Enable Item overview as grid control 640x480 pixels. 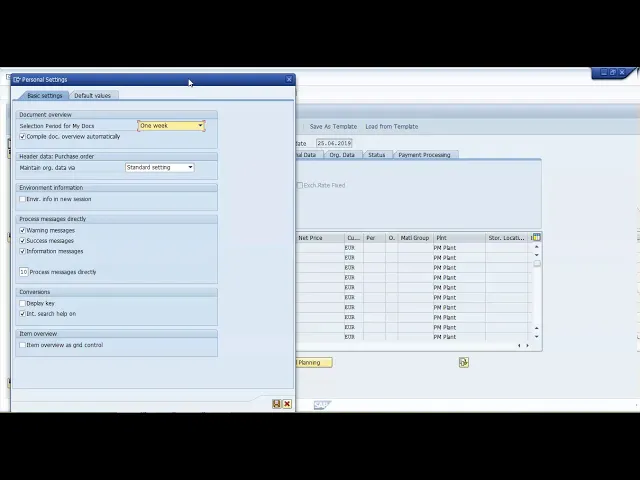22,345
